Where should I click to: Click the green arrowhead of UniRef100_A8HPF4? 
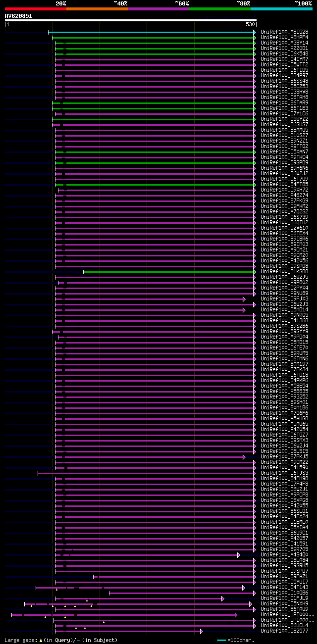(x=255, y=37)
